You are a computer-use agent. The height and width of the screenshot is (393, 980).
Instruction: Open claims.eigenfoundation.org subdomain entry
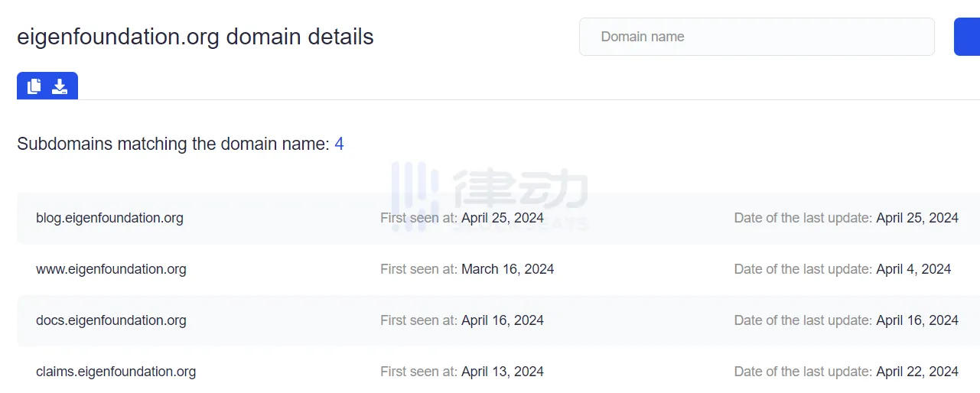pyautogui.click(x=116, y=372)
